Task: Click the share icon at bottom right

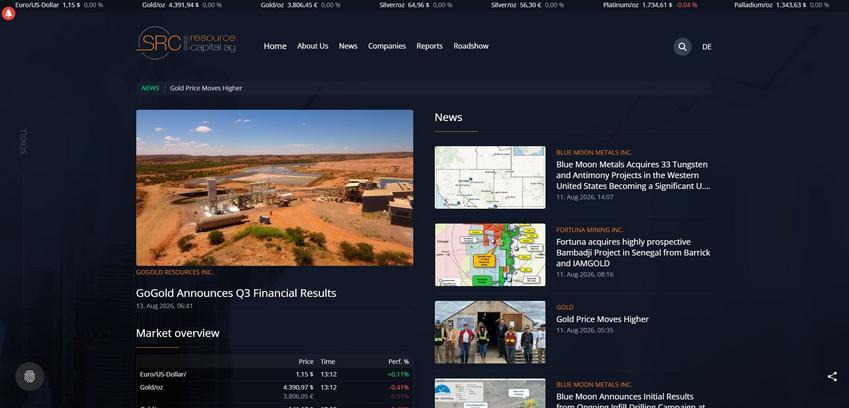Action: (x=832, y=377)
